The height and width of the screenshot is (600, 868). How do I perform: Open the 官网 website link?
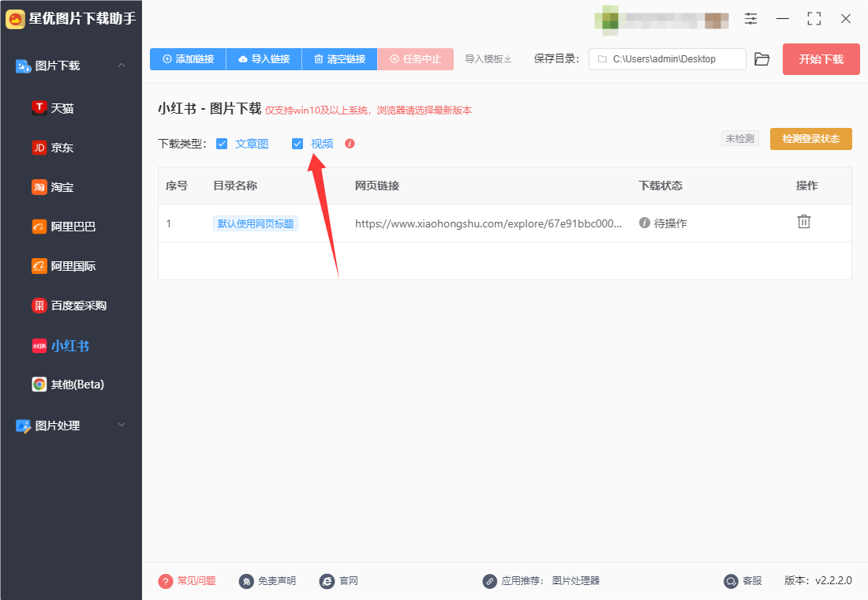tap(349, 580)
